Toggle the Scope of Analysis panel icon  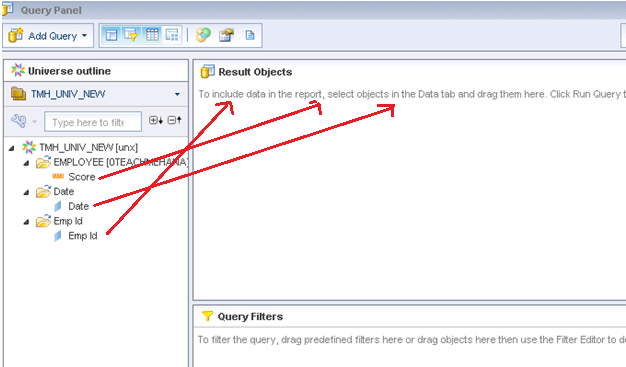172,36
